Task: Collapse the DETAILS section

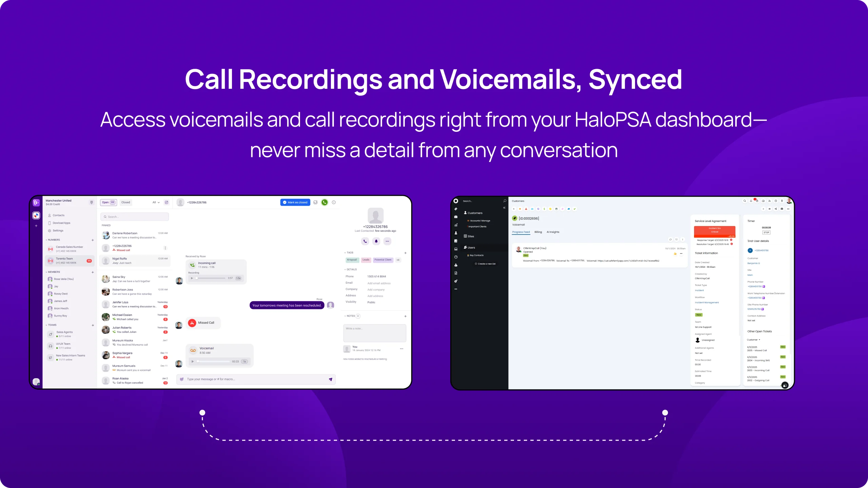Action: 345,270
